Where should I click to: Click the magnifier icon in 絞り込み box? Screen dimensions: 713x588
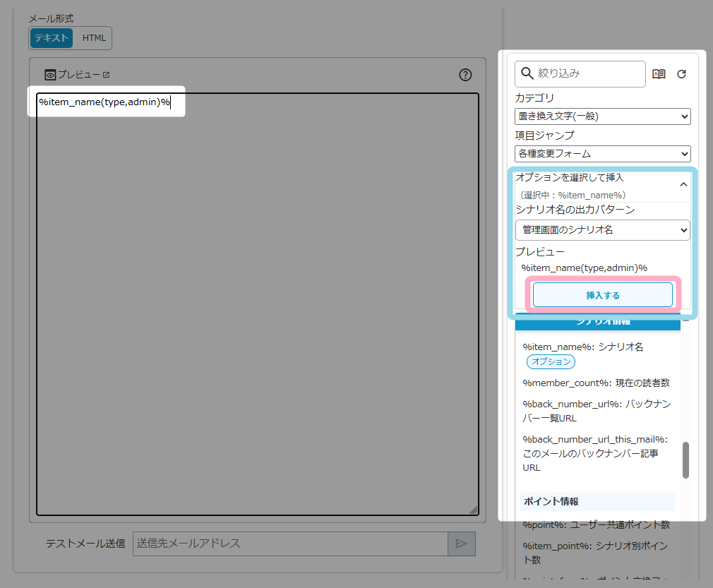[527, 73]
